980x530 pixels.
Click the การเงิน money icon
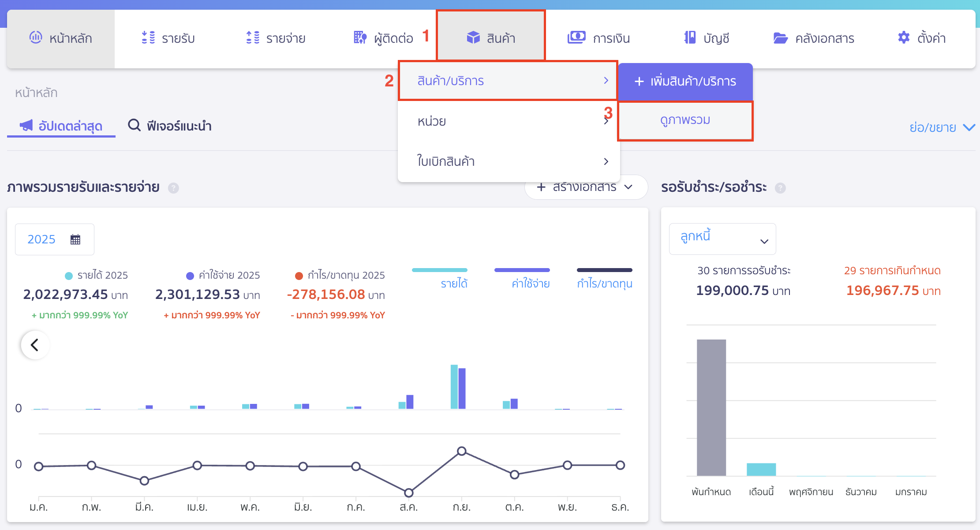pos(576,38)
